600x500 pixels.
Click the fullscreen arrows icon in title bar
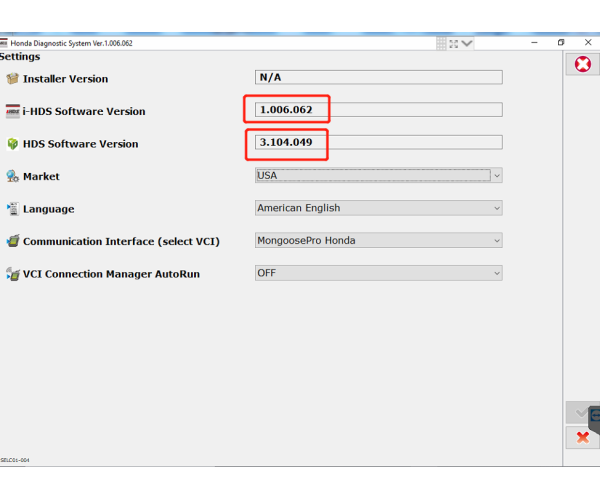click(x=454, y=43)
